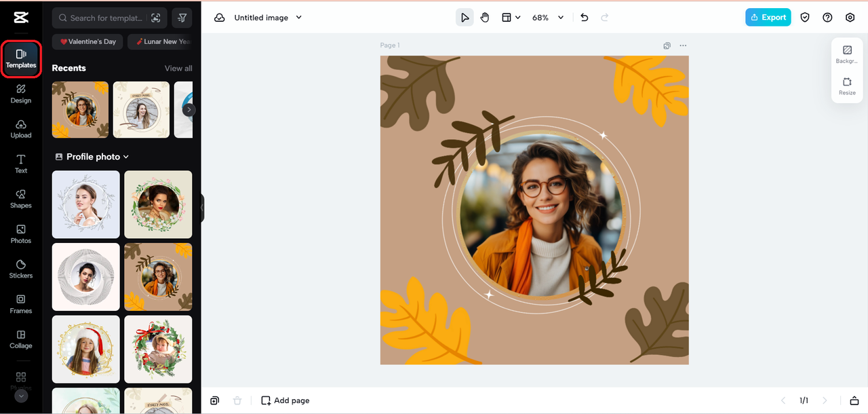
Task: Open the template filter button
Action: 182,18
